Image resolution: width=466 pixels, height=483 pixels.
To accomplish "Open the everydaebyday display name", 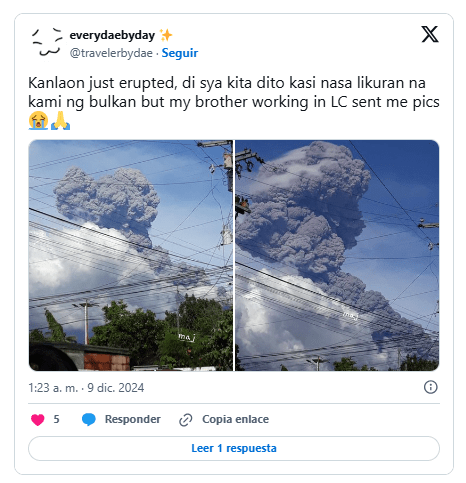I will click(112, 35).
